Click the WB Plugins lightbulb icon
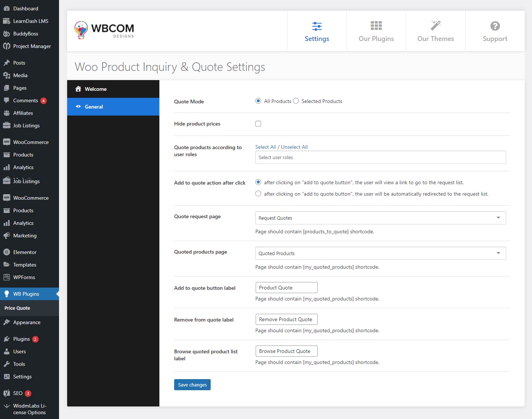The image size is (532, 419). tap(7, 294)
